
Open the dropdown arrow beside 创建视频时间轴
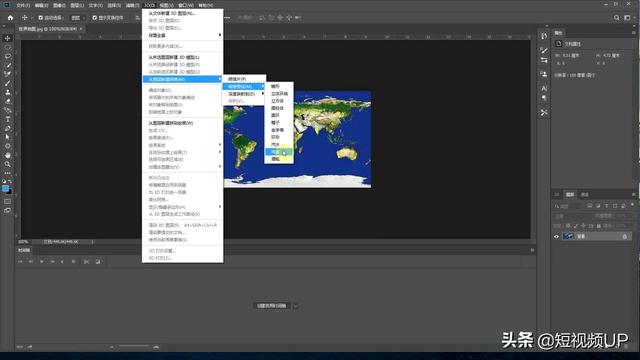(296, 306)
